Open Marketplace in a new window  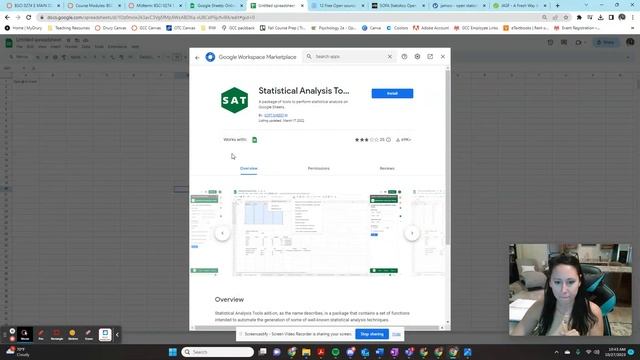[430, 57]
